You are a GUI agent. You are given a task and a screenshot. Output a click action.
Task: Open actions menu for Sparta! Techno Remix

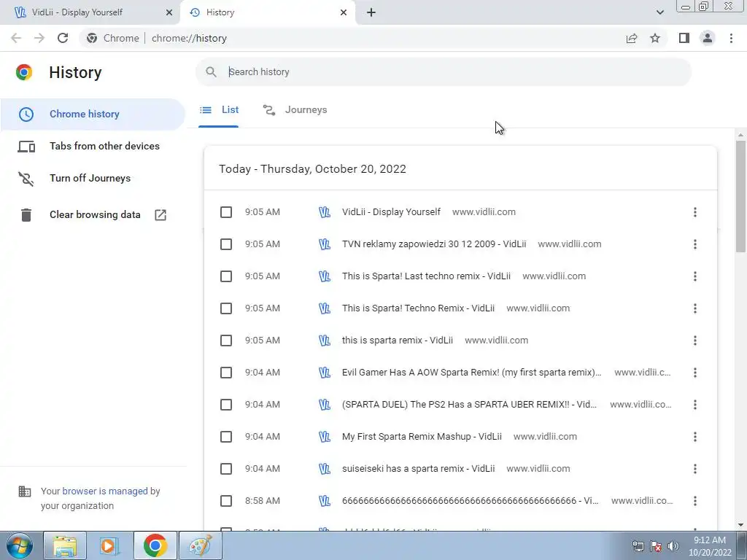click(x=695, y=308)
